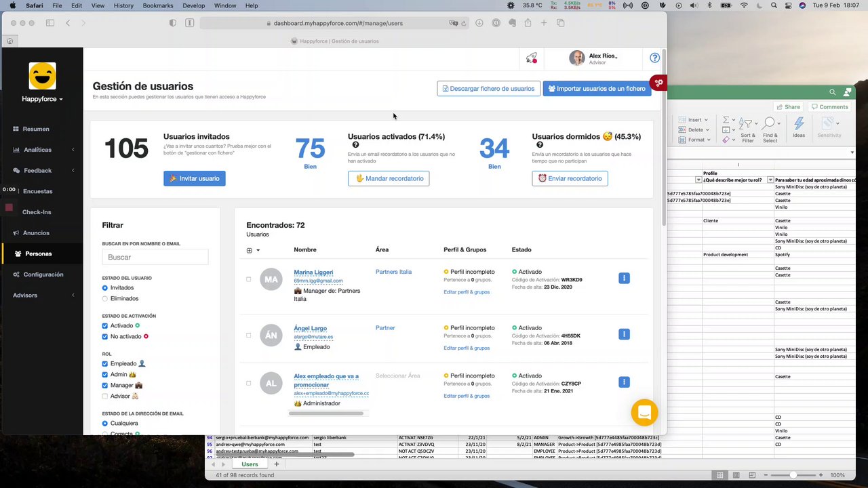Open the Happyforce company dropdown
This screenshot has width=868, height=488.
pyautogui.click(x=42, y=99)
